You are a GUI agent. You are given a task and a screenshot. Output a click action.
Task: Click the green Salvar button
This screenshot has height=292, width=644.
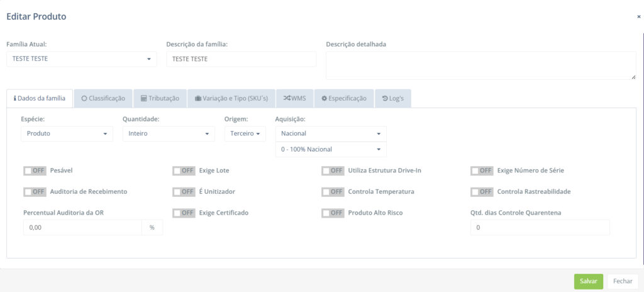[588, 281]
